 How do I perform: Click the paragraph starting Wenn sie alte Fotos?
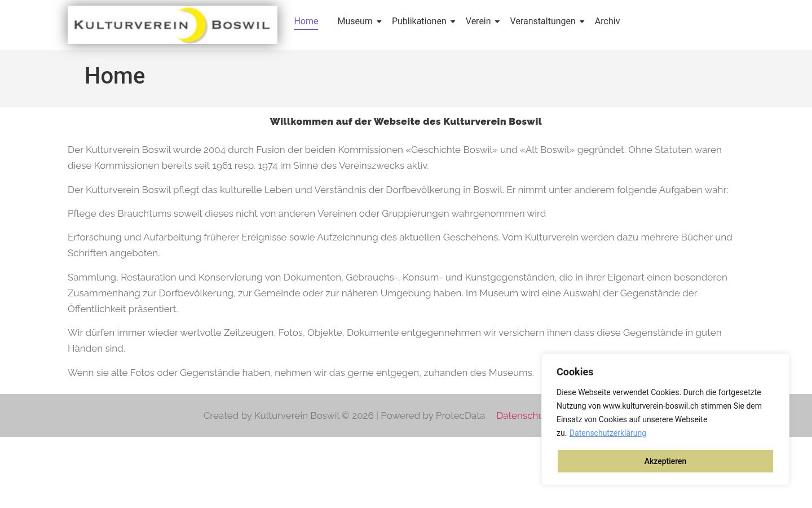tap(301, 373)
